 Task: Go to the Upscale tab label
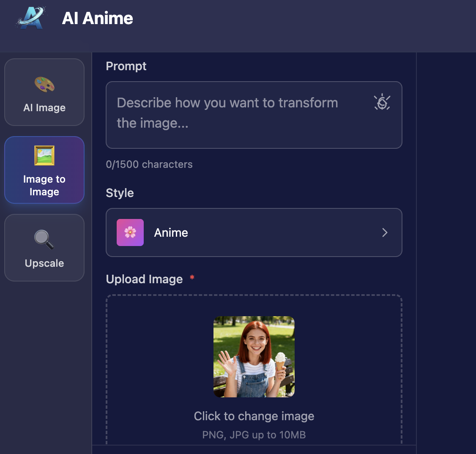pos(44,263)
